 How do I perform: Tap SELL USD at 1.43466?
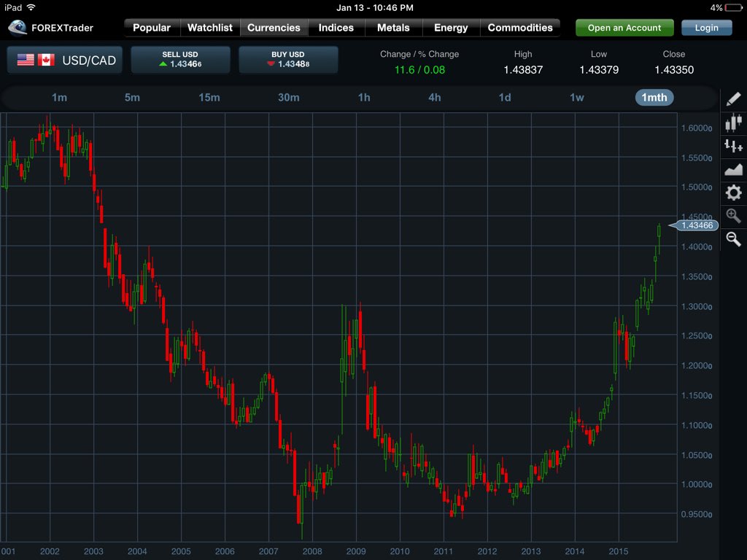point(181,60)
